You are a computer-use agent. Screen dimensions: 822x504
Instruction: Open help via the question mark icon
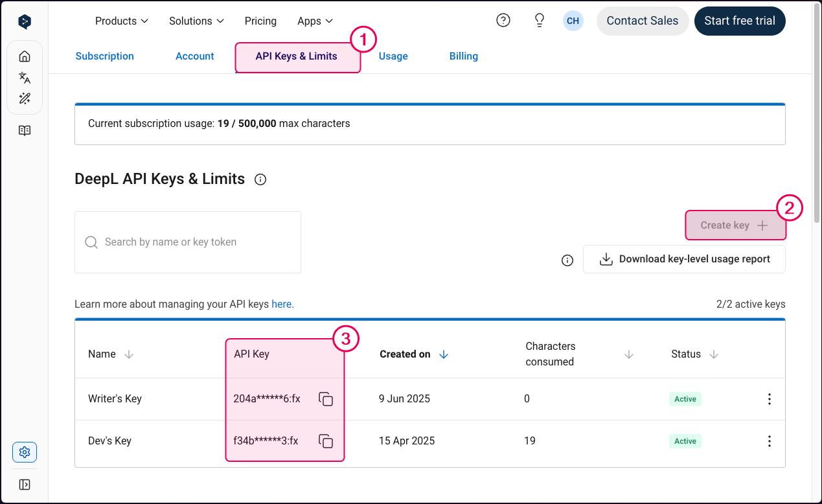coord(503,20)
